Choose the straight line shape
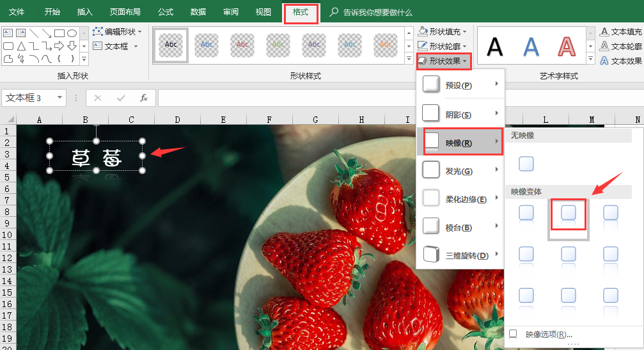Image resolution: width=644 pixels, height=350 pixels. pyautogui.click(x=34, y=33)
